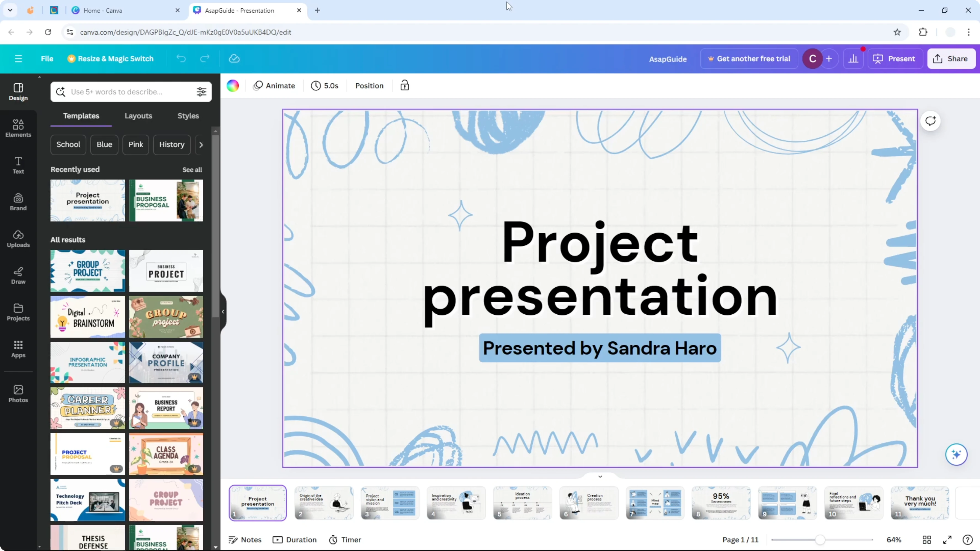Open the Text panel
The image size is (980, 551).
tap(18, 165)
